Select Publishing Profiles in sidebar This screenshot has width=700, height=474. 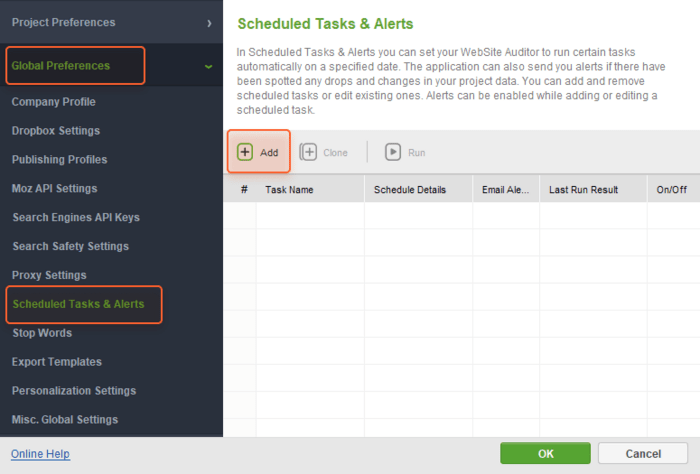coord(59,160)
